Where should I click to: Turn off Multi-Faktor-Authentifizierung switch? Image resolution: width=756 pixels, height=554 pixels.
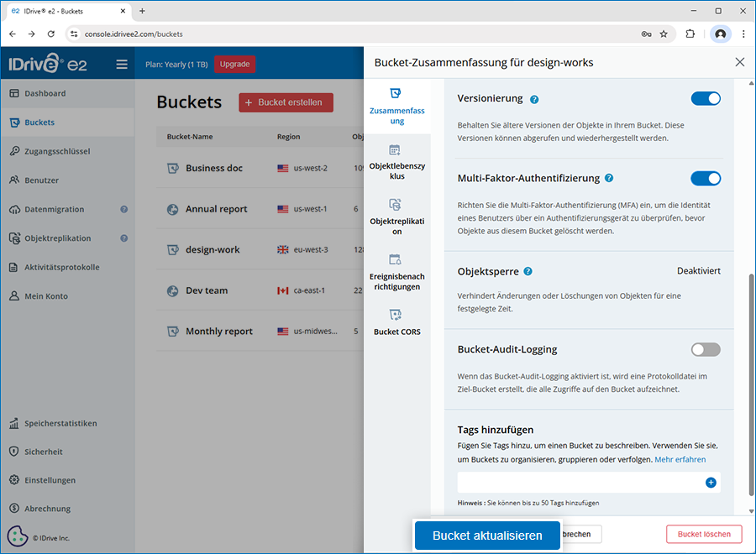click(x=706, y=178)
